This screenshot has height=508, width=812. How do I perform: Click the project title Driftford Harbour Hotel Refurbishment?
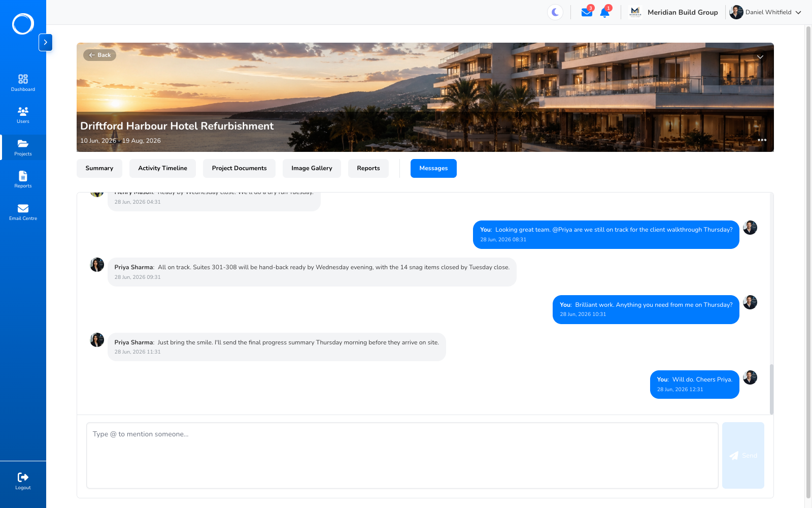coord(177,126)
